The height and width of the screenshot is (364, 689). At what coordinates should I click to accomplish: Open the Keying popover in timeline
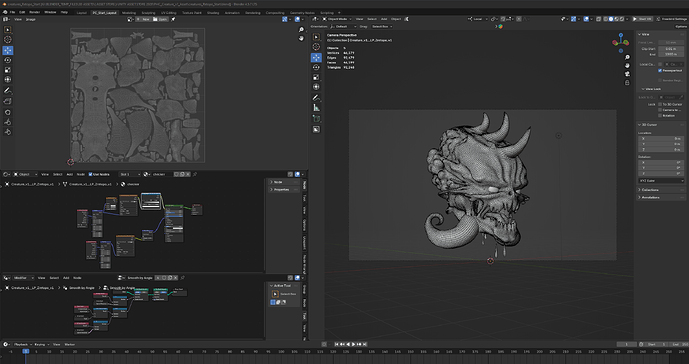coord(41,345)
